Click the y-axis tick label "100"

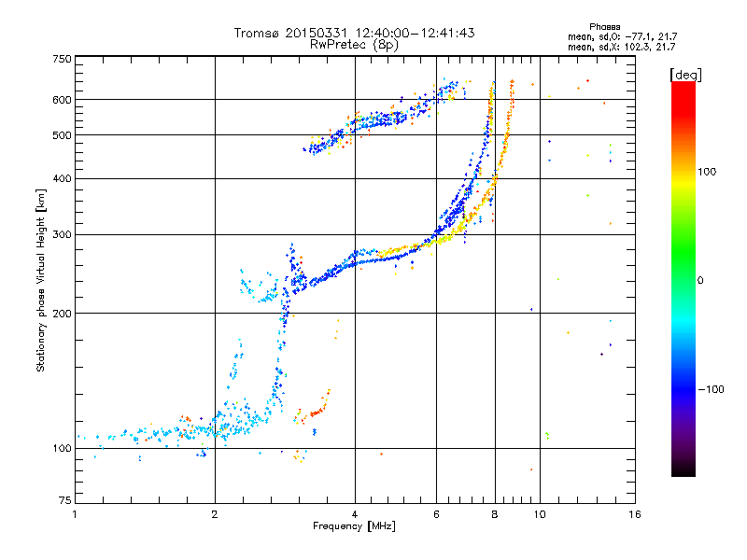pos(62,449)
